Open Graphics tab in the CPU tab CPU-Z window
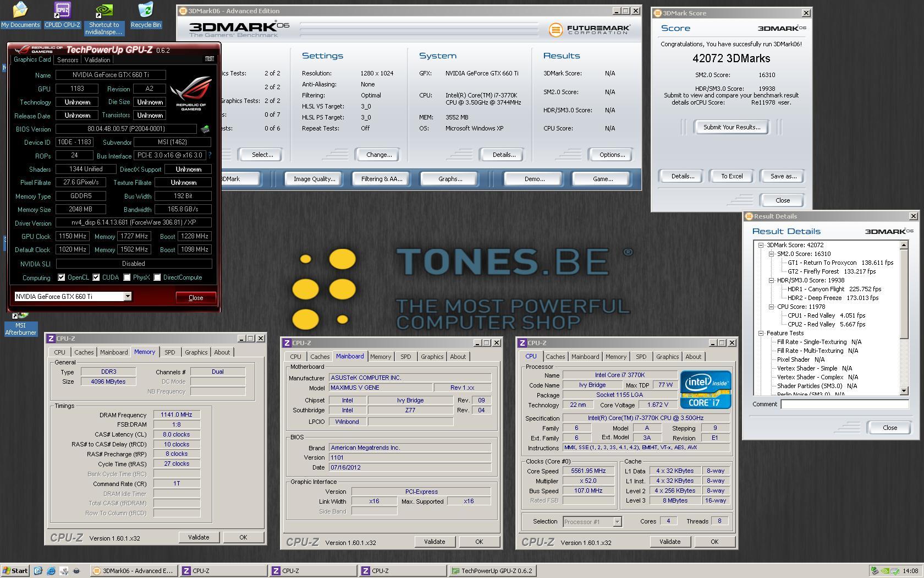The image size is (924, 578). 667,357
